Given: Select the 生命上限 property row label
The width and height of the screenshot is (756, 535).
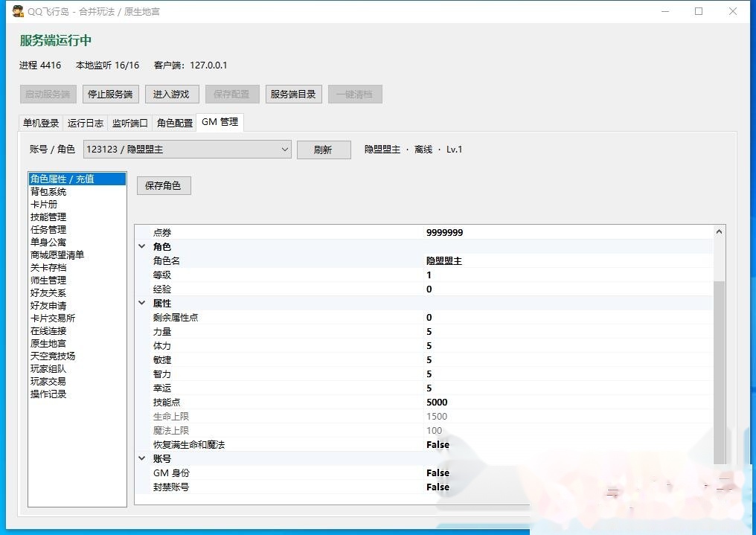Looking at the screenshot, I should pos(171,416).
